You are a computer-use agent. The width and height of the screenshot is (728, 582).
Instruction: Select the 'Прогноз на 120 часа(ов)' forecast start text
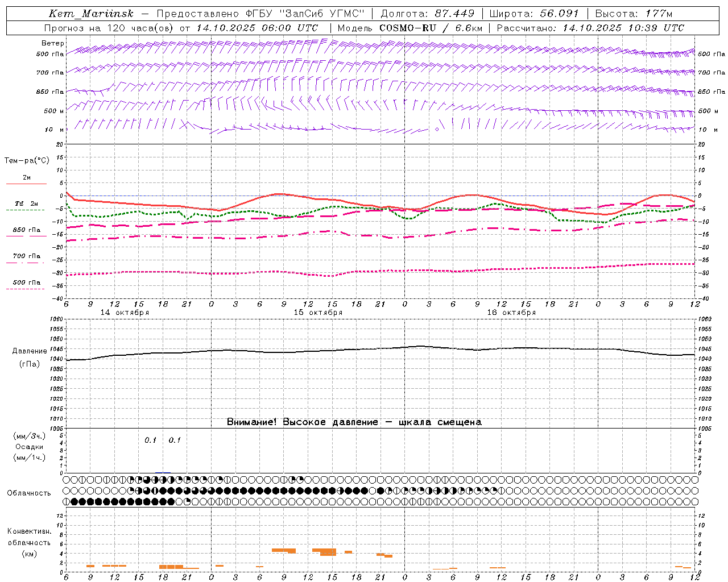click(110, 28)
